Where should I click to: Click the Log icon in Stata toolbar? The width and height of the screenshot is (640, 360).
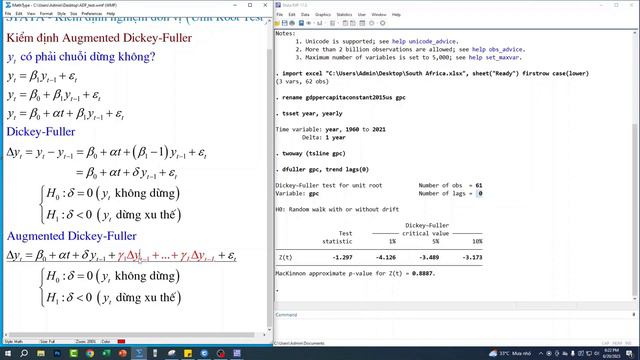301,23
